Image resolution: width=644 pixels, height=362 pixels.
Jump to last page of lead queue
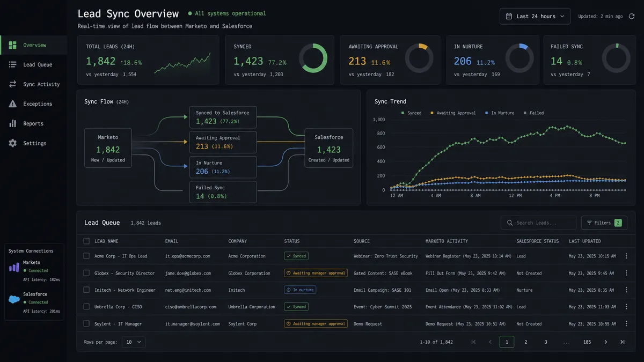(x=623, y=342)
